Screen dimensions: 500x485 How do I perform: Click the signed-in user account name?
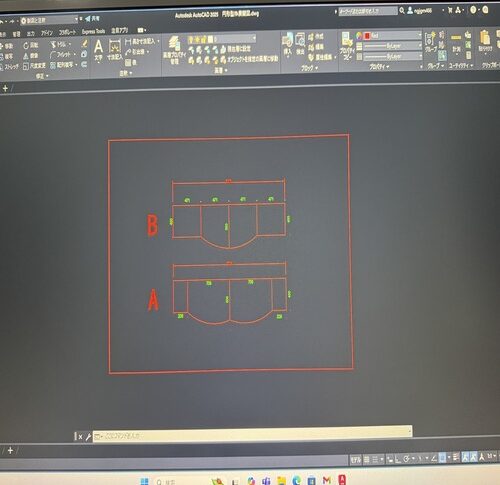tap(423, 11)
